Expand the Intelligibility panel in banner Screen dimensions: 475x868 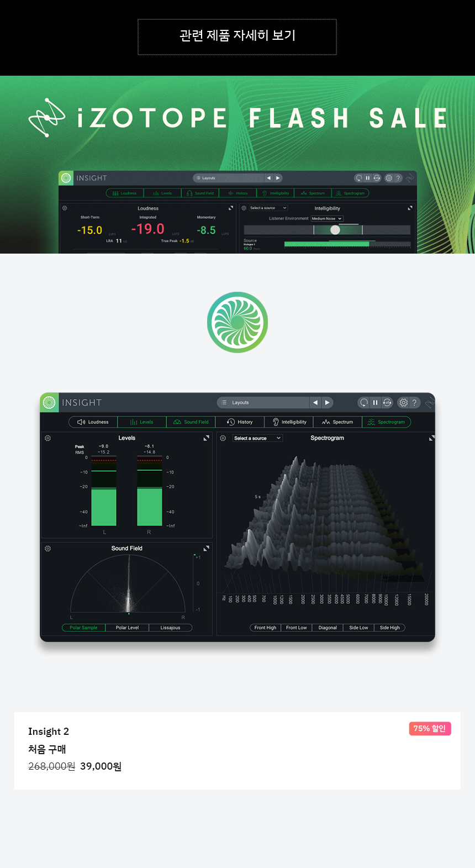click(410, 208)
